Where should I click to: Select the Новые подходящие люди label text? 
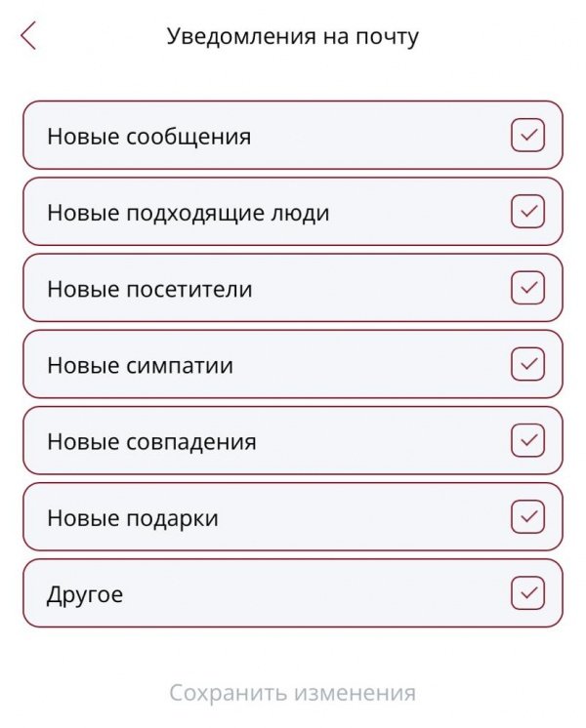click(x=188, y=213)
